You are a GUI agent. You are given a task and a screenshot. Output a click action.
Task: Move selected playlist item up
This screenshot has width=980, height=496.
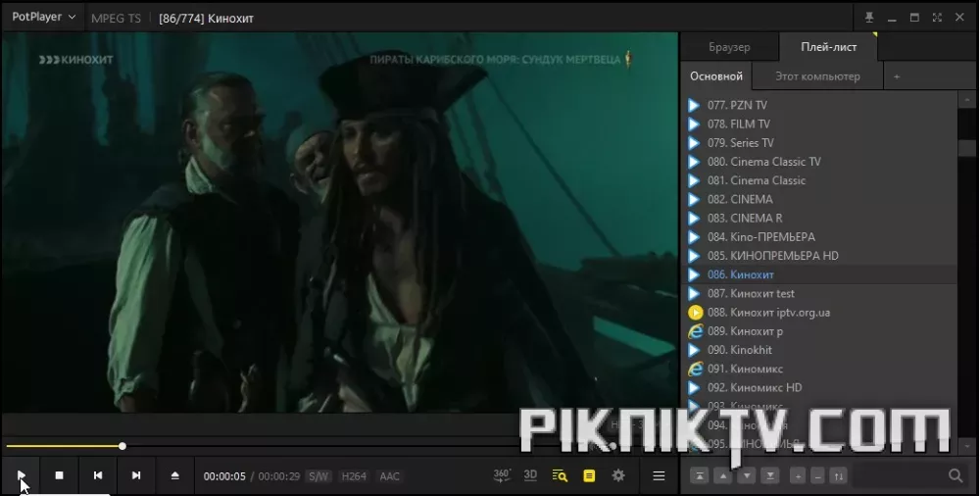[x=723, y=476]
